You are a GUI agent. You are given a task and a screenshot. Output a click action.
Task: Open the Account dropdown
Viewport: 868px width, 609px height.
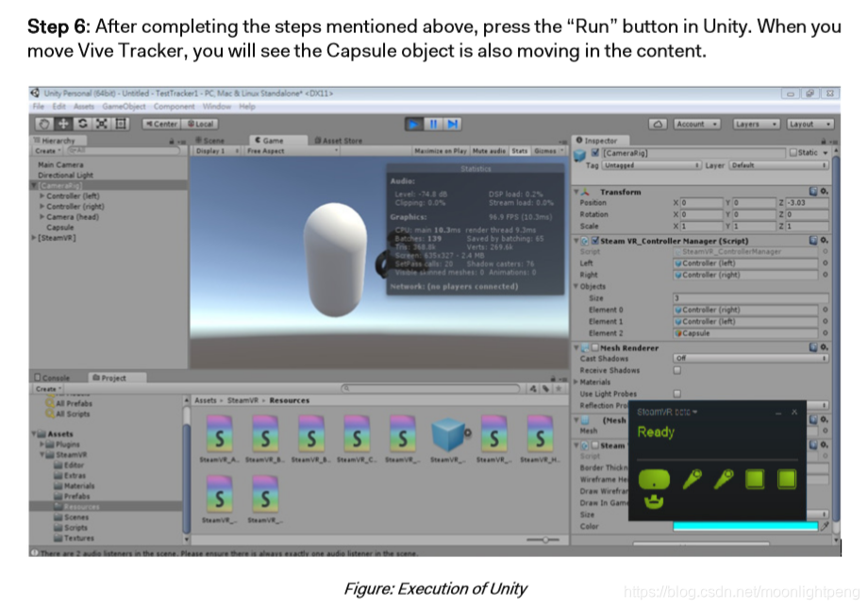click(696, 124)
